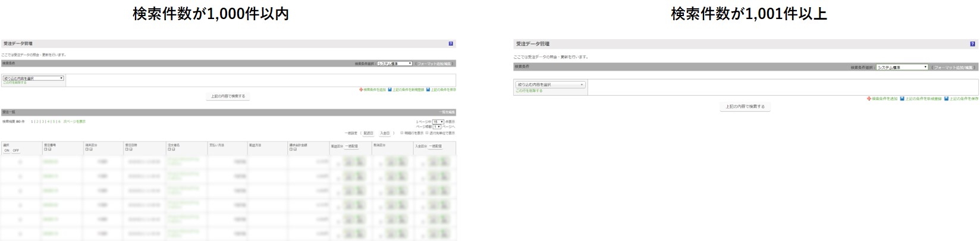Open the システム標準 dropdown in the left panel
980x241 pixels.
394,64
